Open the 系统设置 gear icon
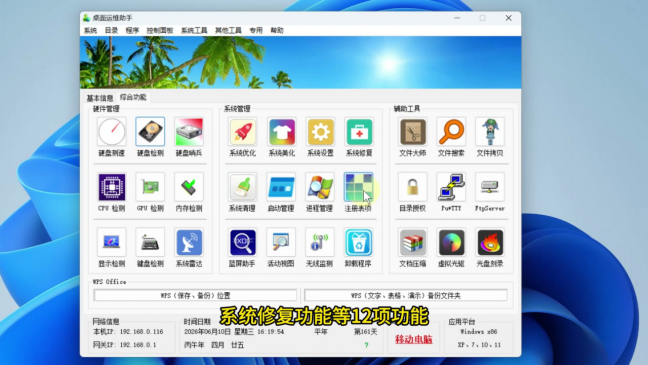The width and height of the screenshot is (648, 365). 320,132
